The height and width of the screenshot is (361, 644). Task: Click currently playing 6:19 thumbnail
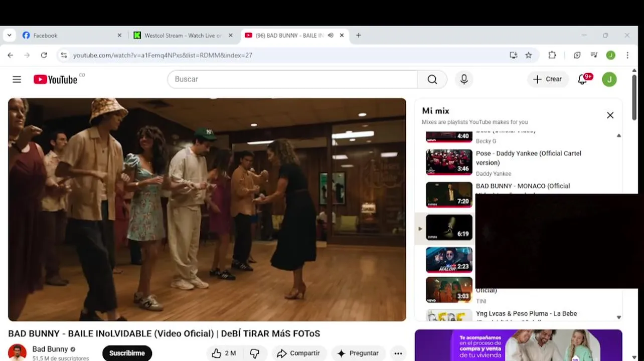tap(449, 227)
